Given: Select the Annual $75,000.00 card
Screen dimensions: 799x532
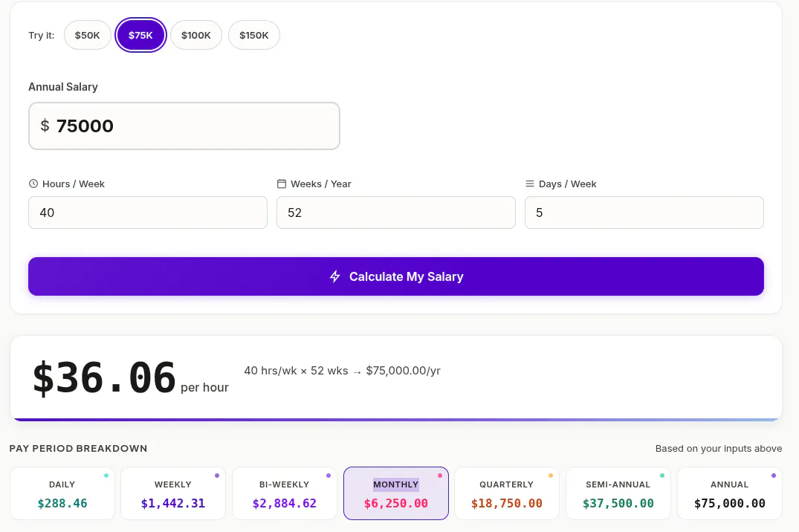Looking at the screenshot, I should coord(730,493).
